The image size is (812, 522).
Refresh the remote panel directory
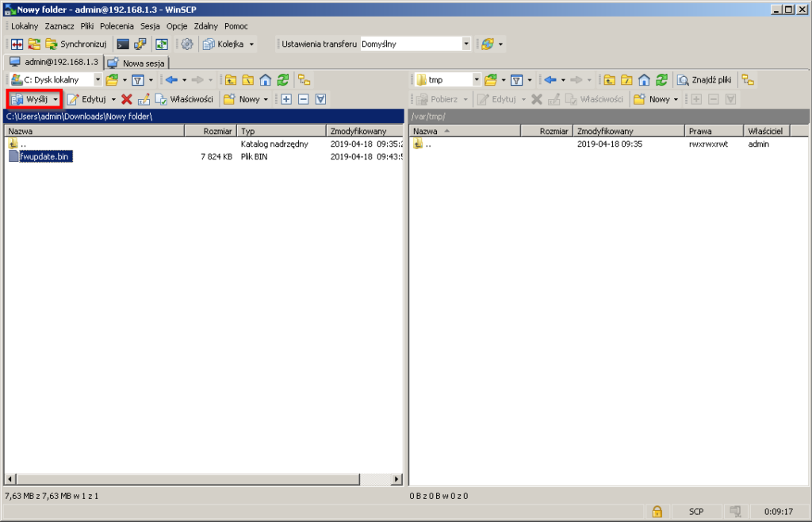pyautogui.click(x=661, y=79)
